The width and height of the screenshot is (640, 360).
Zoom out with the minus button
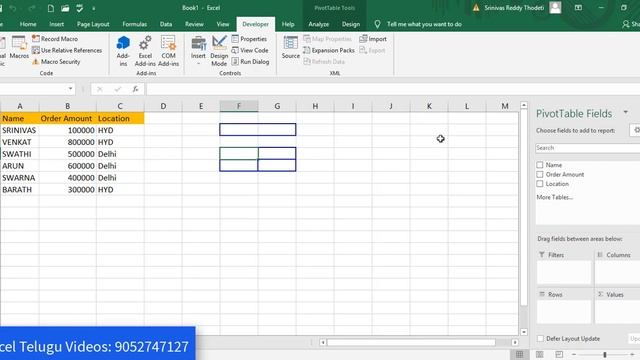[x=574, y=355]
